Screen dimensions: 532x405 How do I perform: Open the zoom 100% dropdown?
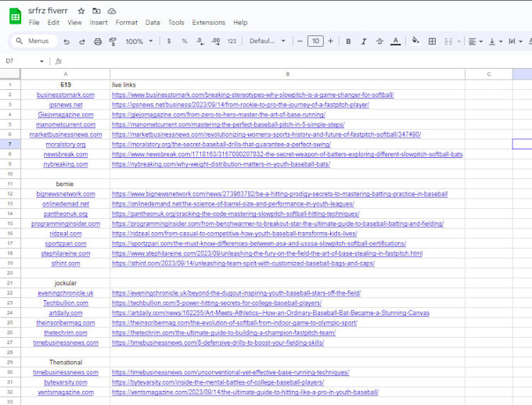coord(139,41)
